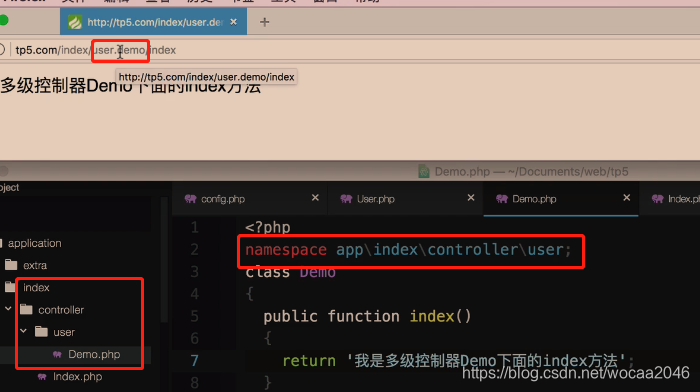Switch to the config.php editor tab
The image size is (700, 392).
(223, 199)
